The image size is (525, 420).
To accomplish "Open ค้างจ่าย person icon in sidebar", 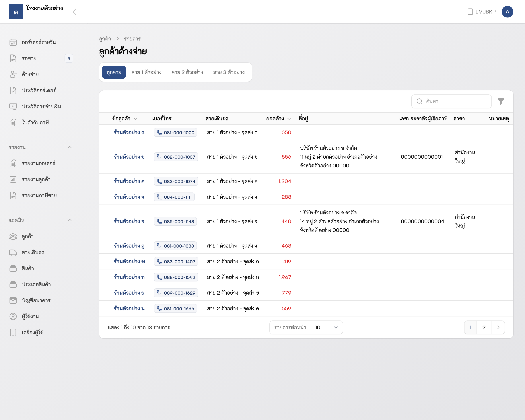I will coord(13,74).
